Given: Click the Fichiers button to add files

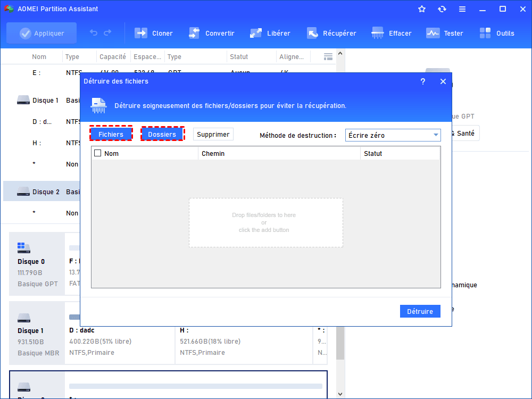Looking at the screenshot, I should 111,134.
